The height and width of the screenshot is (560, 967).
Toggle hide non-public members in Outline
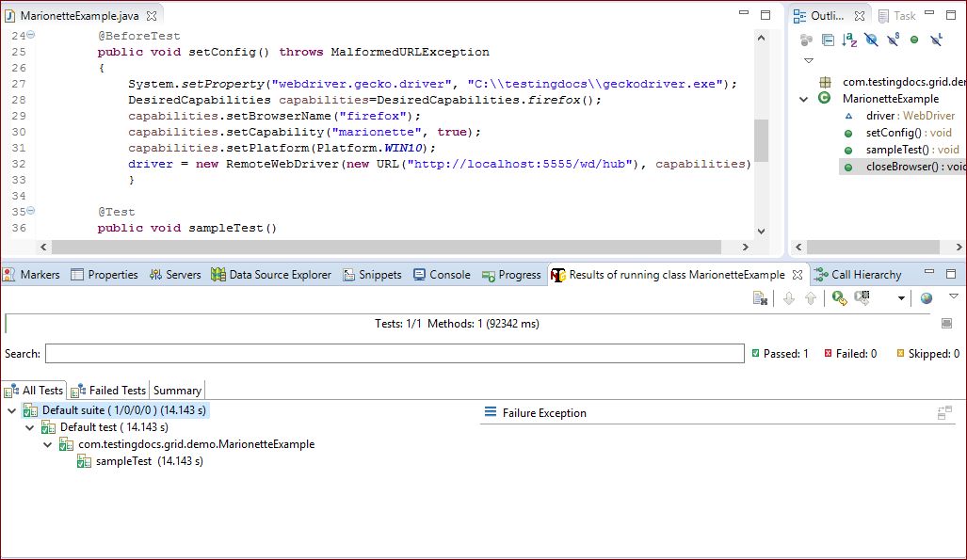coord(914,40)
